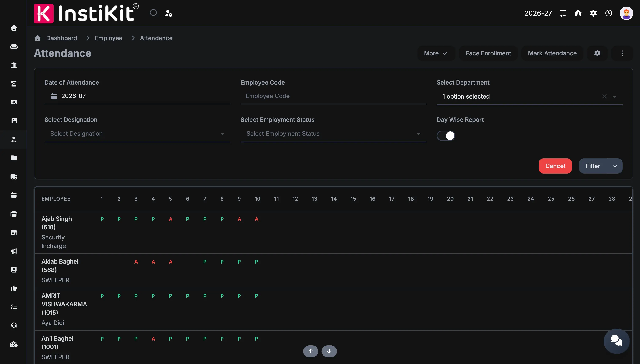Click the scroll down arrow button

click(x=329, y=351)
